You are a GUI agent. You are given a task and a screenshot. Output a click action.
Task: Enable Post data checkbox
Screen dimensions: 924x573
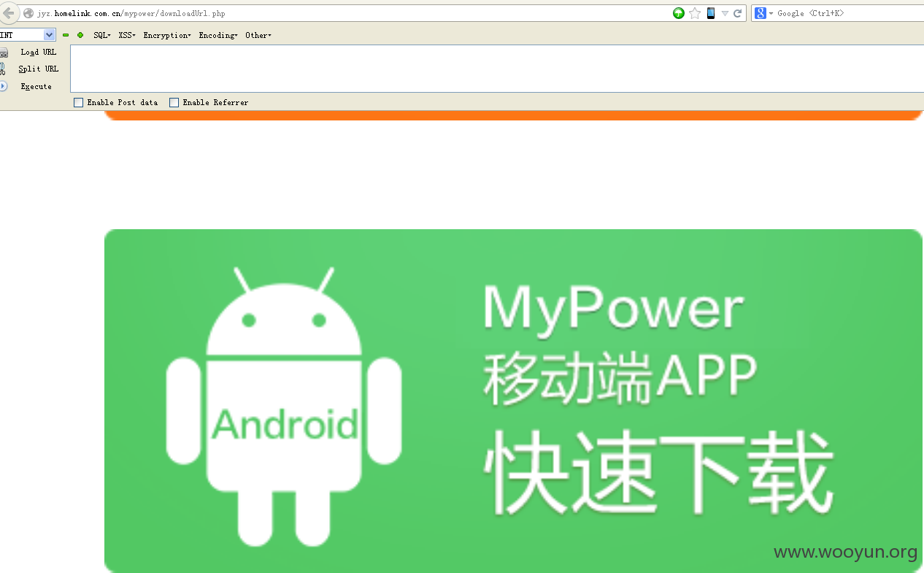coord(78,103)
